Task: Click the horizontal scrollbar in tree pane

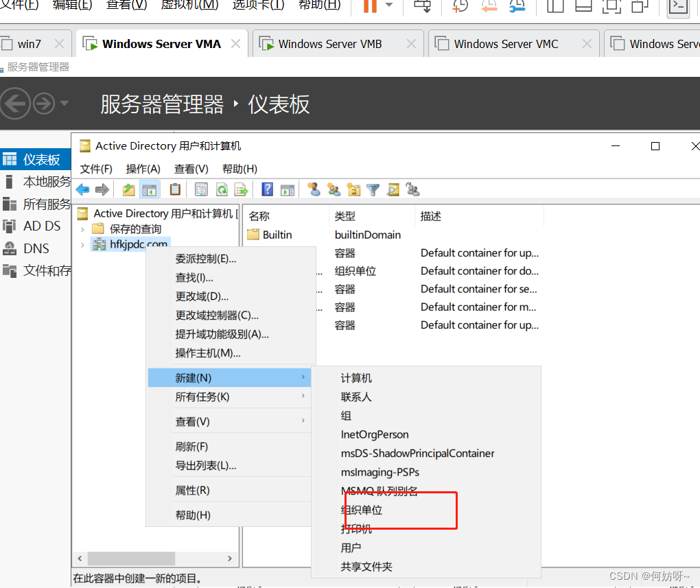Action: coord(130,559)
